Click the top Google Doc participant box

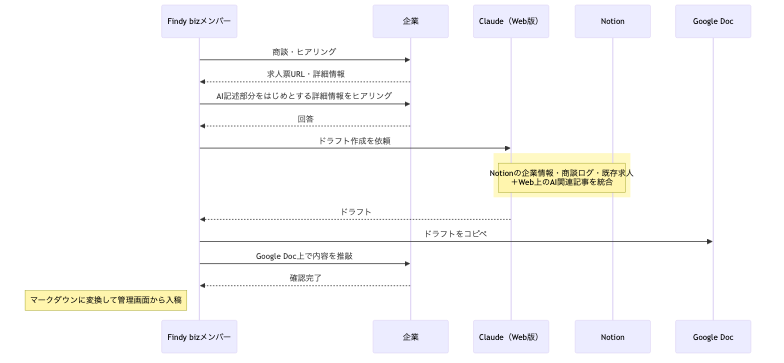tap(713, 22)
